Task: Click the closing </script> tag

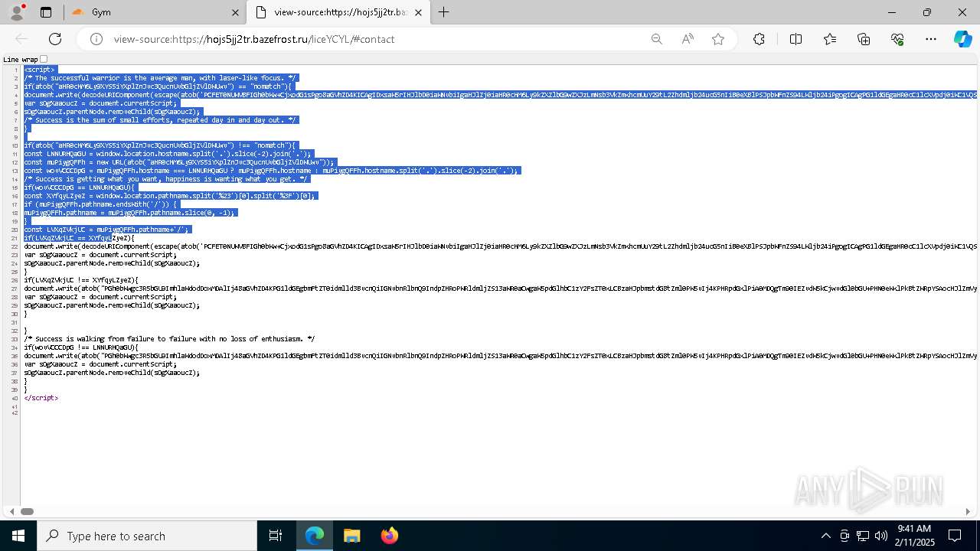Action: (41, 398)
